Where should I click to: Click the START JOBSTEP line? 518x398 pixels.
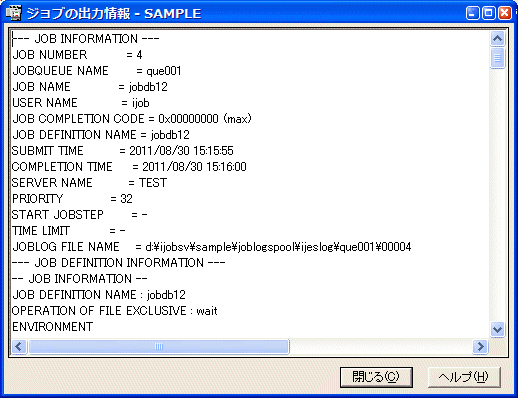[x=80, y=215]
